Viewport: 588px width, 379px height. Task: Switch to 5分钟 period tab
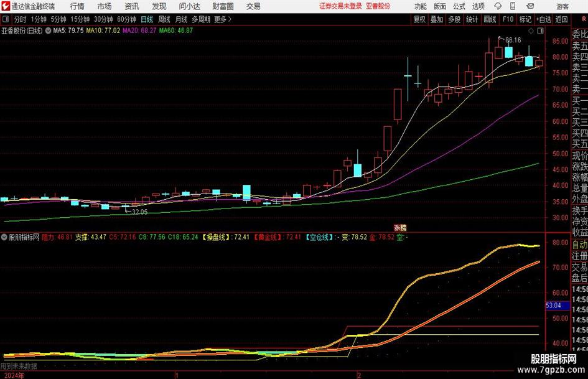(58, 19)
